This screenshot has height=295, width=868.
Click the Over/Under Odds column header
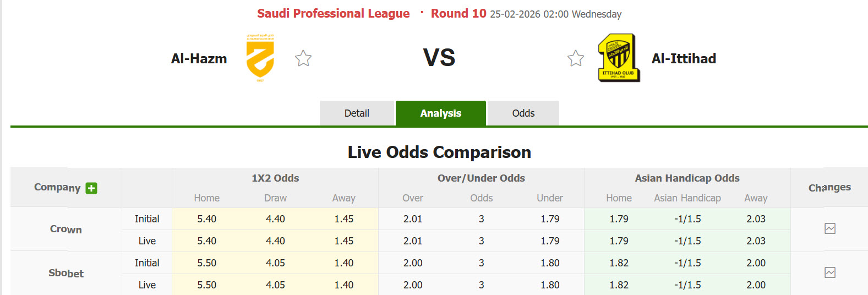[481, 178]
